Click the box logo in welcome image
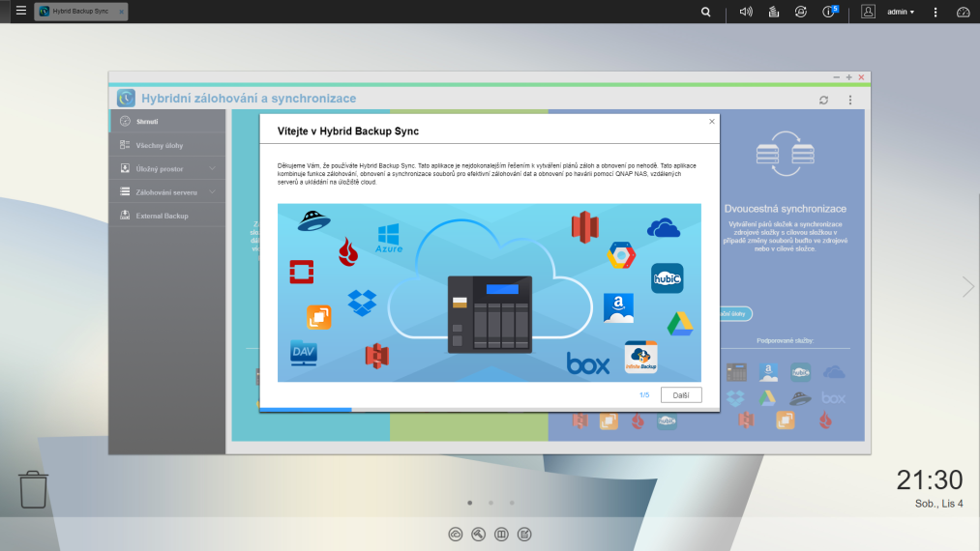Screen dimensions: 980x551 [x=588, y=362]
